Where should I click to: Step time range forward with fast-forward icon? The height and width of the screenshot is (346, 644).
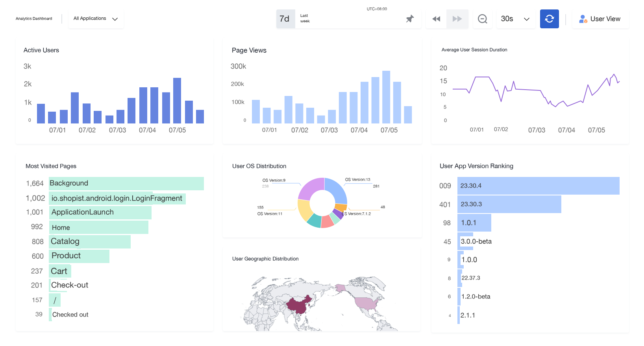[x=457, y=19]
